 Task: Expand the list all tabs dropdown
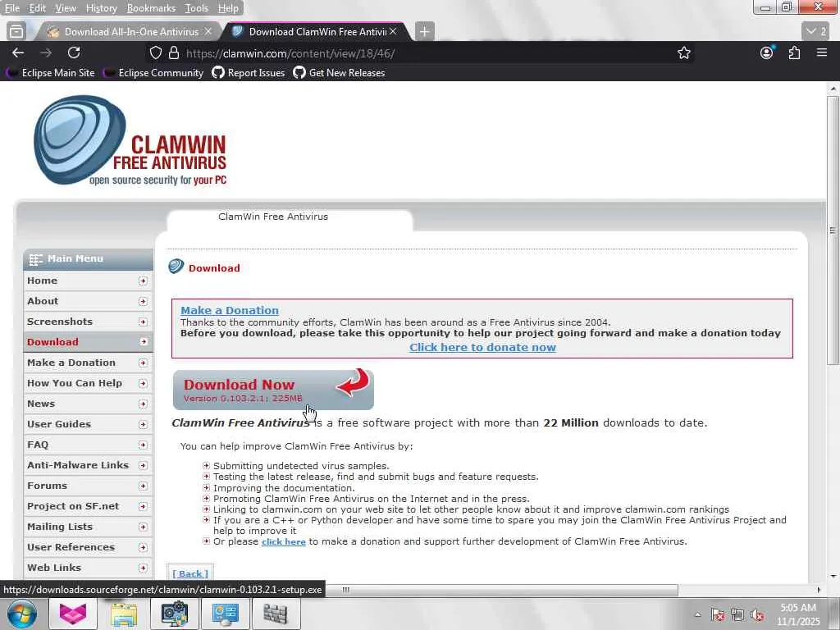tap(816, 32)
